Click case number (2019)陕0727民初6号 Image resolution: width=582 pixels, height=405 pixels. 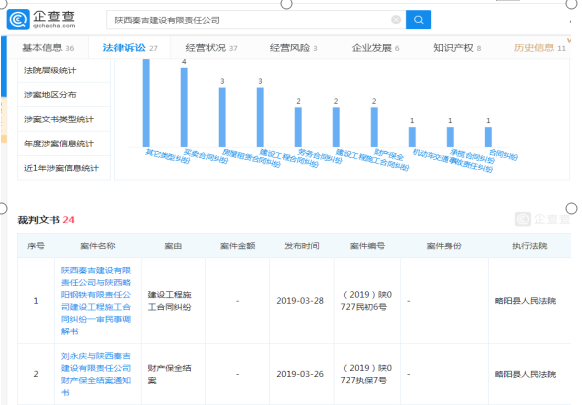[x=366, y=301]
